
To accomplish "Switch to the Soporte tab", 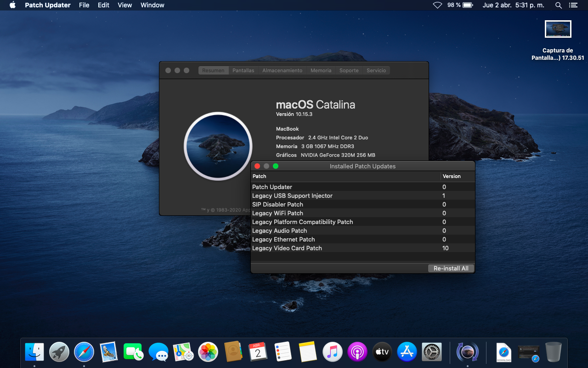I will coord(349,70).
